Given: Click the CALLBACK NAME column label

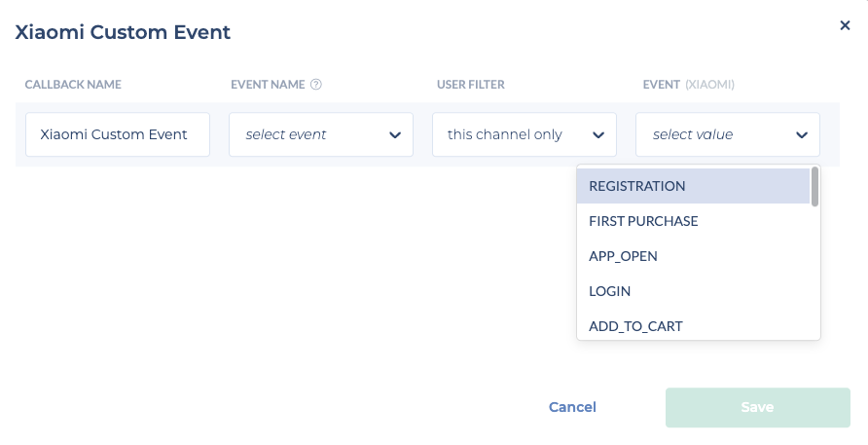Looking at the screenshot, I should pyautogui.click(x=73, y=85).
